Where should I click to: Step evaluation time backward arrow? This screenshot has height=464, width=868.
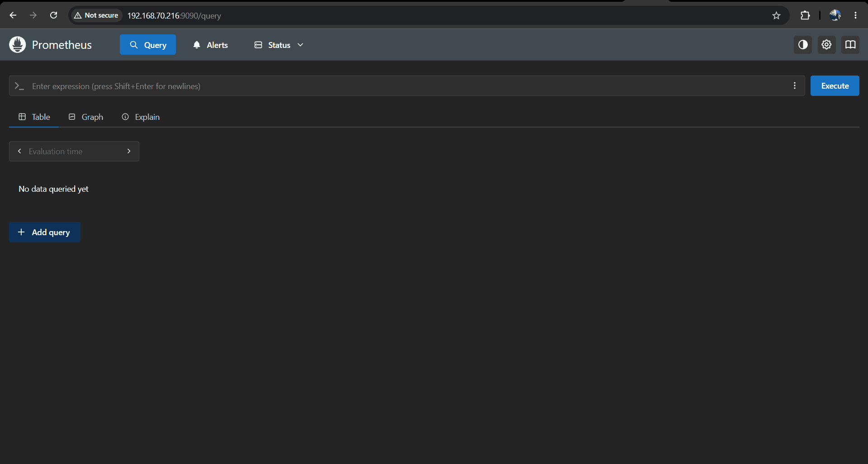coord(19,152)
